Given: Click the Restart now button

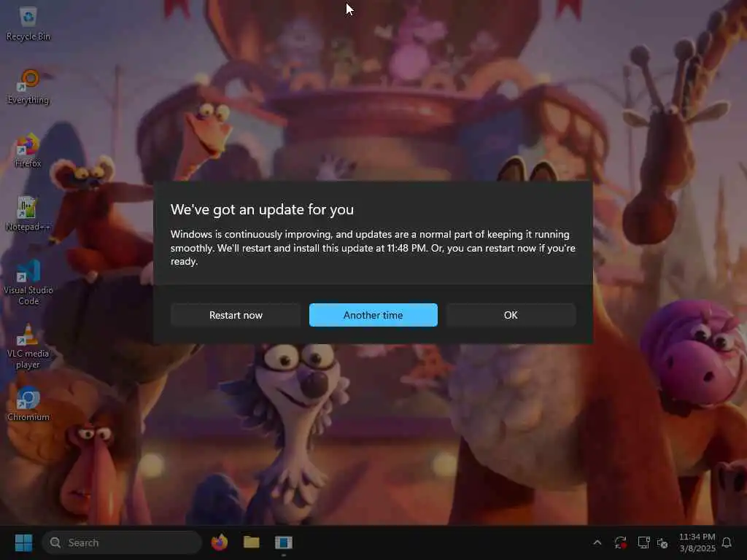Looking at the screenshot, I should click(236, 315).
